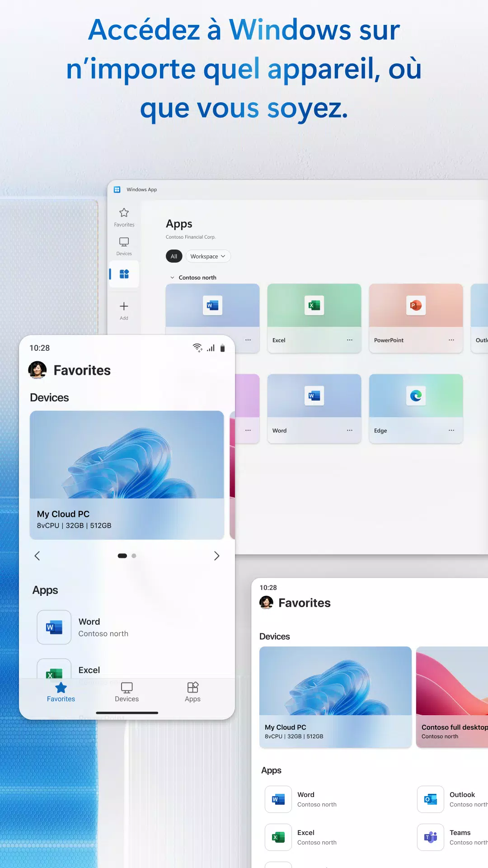The height and width of the screenshot is (868, 488).
Task: Open Teams in tablet Apps list
Action: click(452, 837)
